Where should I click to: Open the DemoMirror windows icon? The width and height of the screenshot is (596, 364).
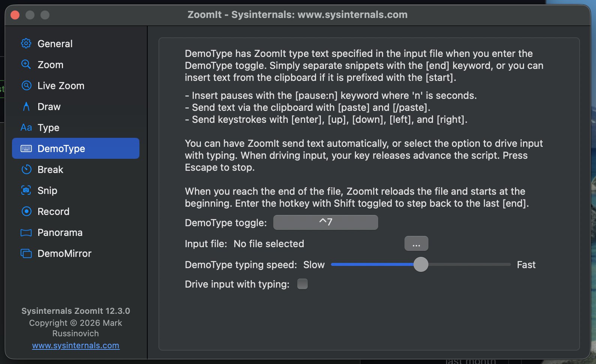[26, 254]
